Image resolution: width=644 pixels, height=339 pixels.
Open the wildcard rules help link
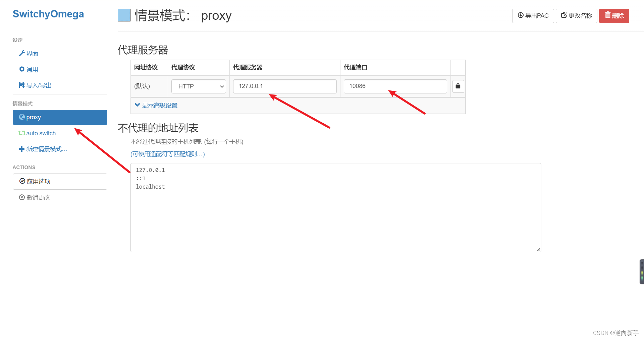pyautogui.click(x=168, y=154)
